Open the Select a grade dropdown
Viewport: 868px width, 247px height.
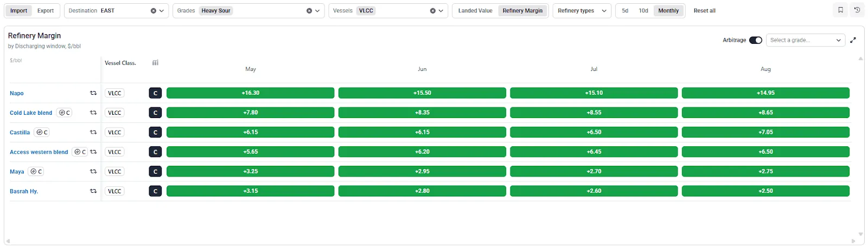tap(806, 40)
